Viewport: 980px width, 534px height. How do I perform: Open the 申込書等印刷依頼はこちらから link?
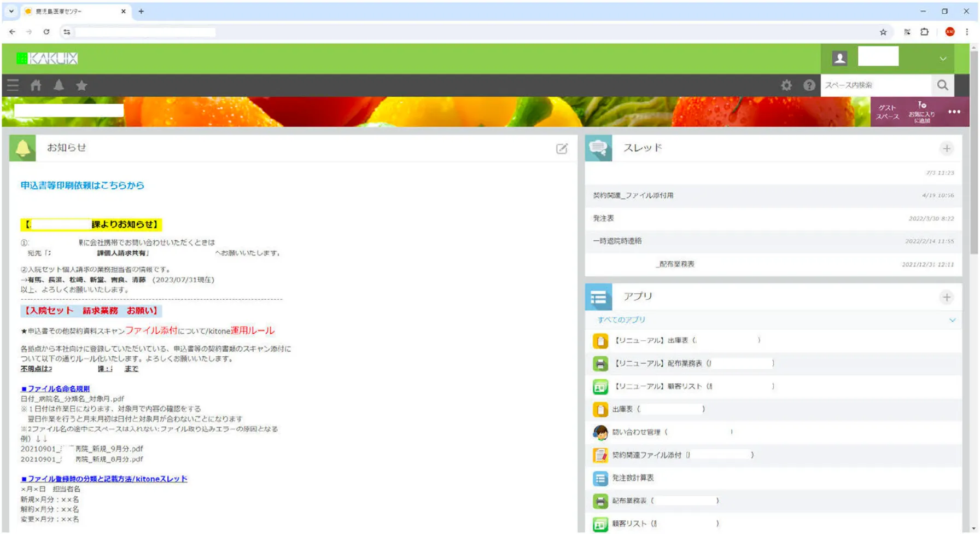pos(83,185)
